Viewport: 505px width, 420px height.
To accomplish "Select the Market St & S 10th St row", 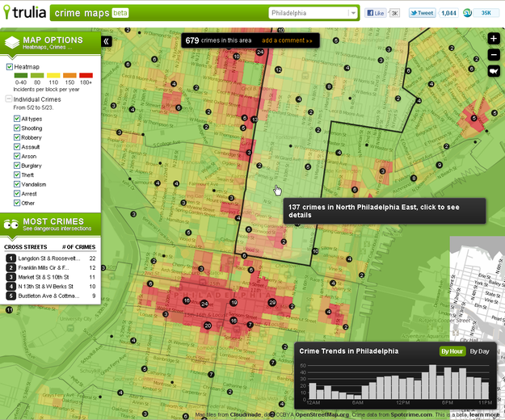I will [51, 277].
